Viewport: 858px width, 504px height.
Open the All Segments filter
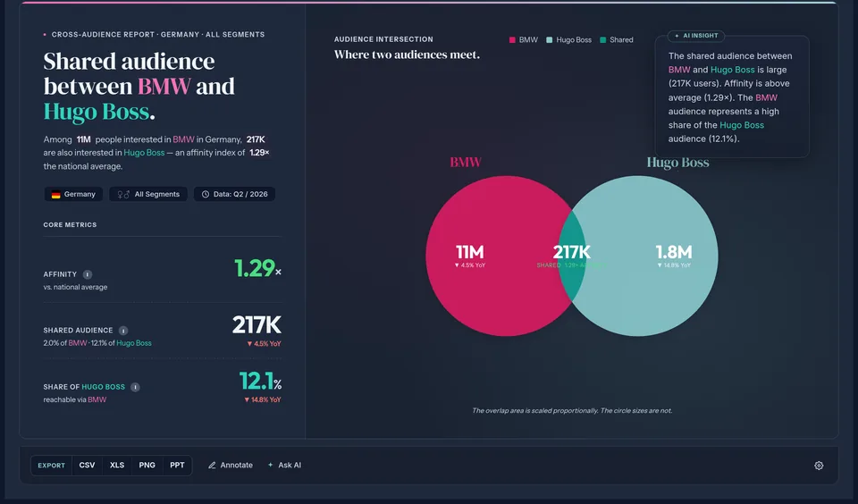click(x=148, y=194)
